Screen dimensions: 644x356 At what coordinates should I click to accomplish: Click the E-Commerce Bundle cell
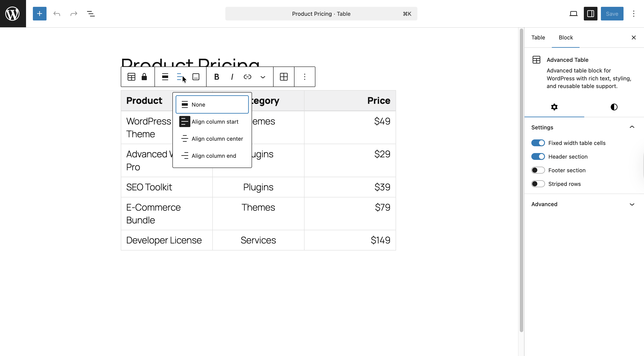(167, 214)
